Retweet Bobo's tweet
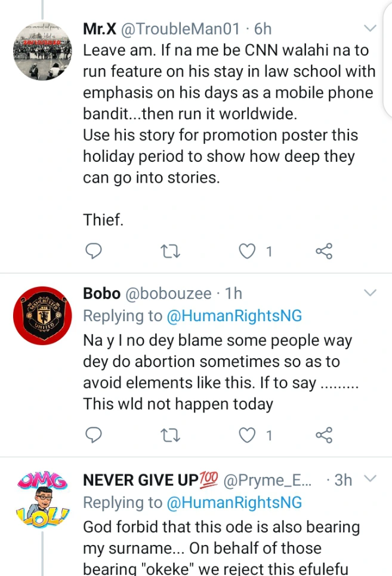 click(x=170, y=435)
